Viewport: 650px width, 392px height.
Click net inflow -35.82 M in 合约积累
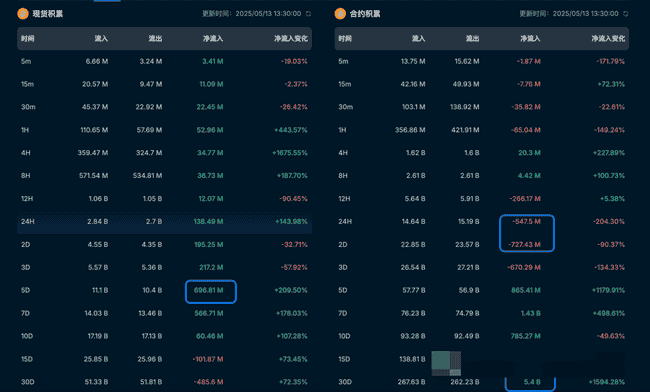526,107
